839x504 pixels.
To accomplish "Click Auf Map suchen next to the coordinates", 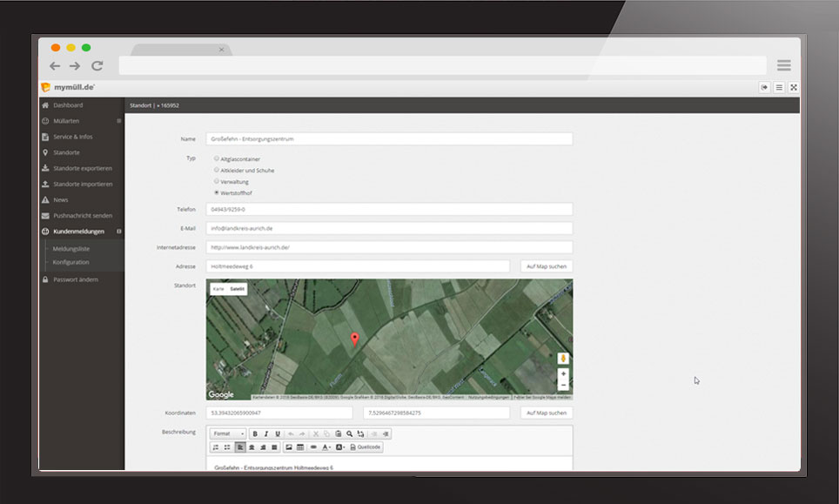I will [x=547, y=413].
